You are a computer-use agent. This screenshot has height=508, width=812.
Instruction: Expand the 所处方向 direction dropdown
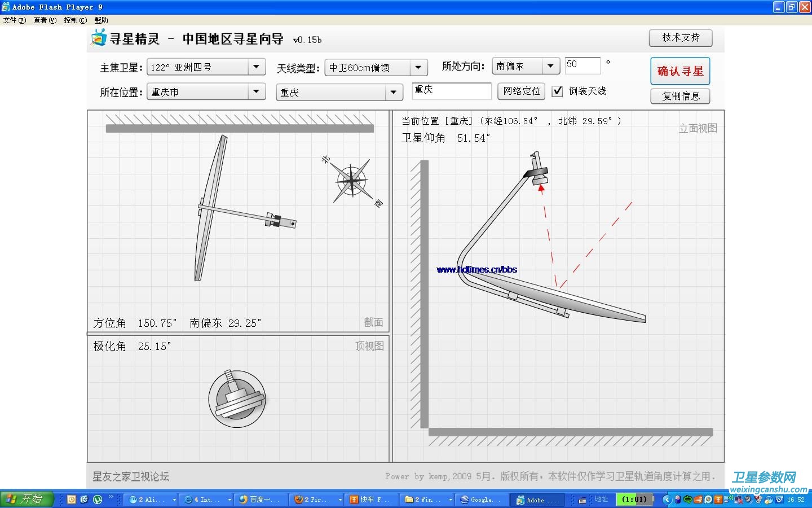point(550,66)
